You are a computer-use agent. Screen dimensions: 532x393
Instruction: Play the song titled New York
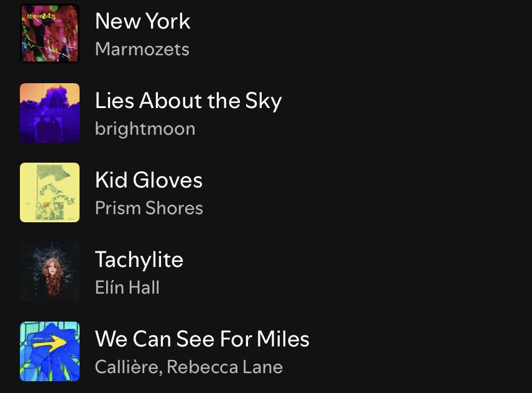(x=142, y=21)
